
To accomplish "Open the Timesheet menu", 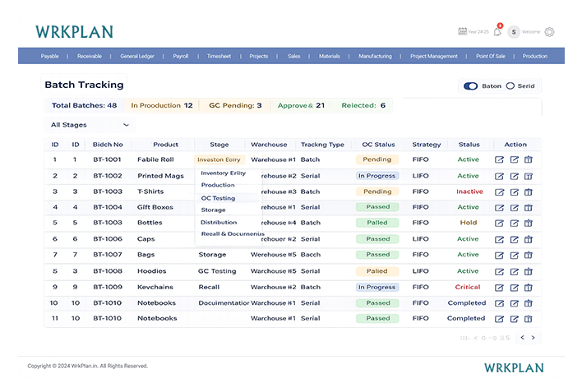I will (x=219, y=56).
